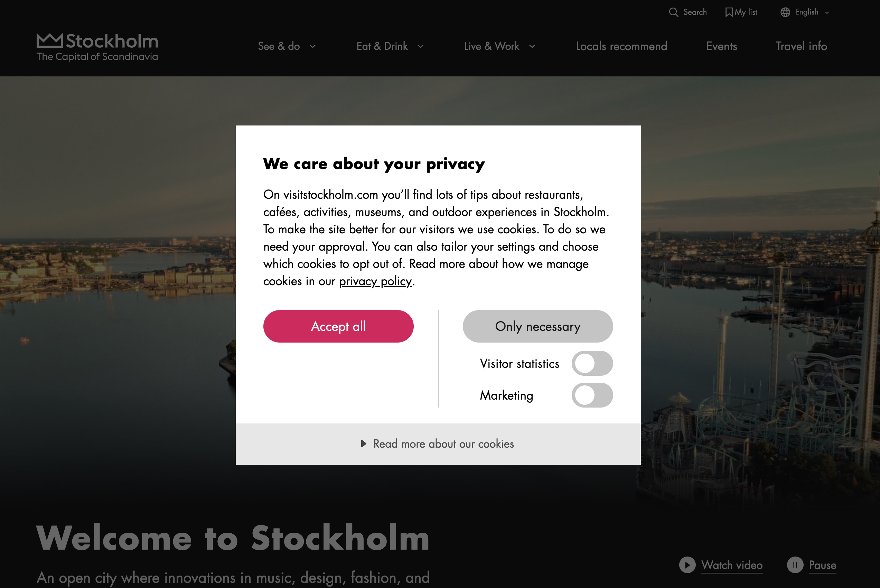
Task: Choose Only necessary cookies button
Action: tap(538, 326)
